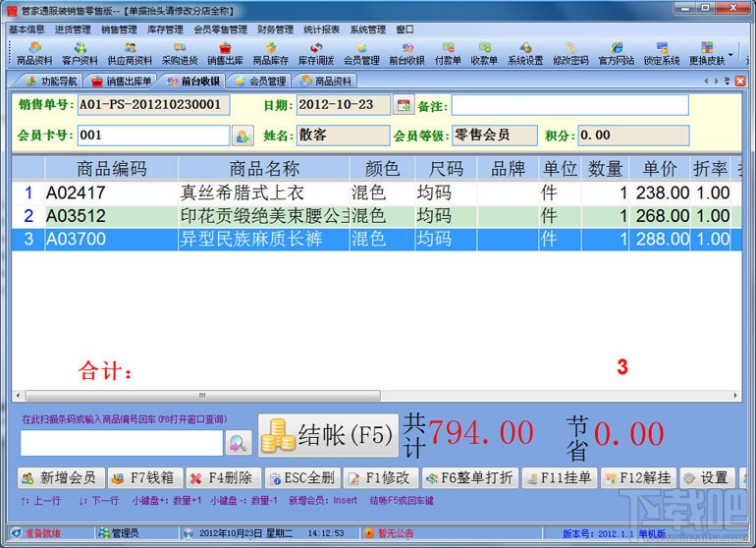Click the barcode scan input field

point(122,443)
